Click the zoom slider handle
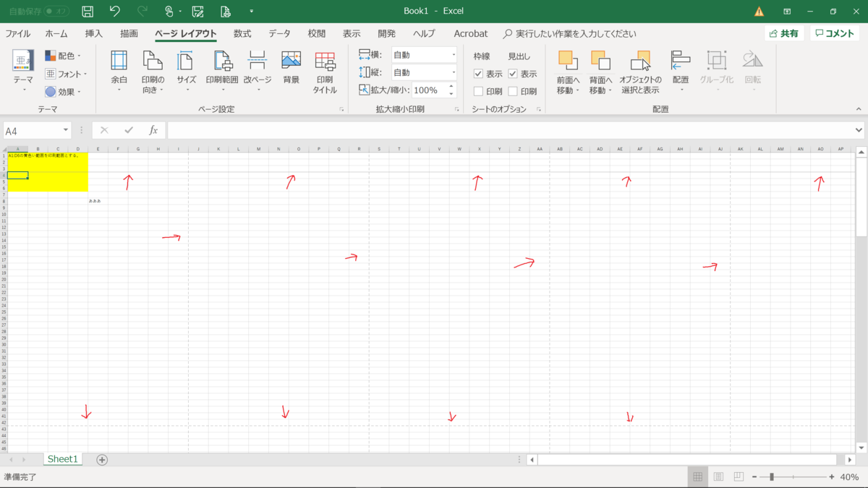The image size is (868, 488). (772, 477)
